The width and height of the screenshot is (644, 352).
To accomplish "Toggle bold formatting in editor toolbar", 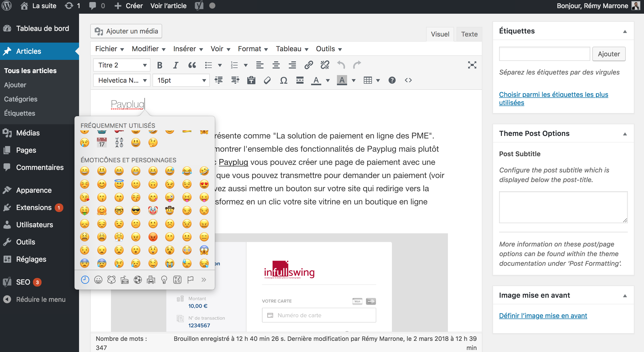I will click(x=159, y=65).
